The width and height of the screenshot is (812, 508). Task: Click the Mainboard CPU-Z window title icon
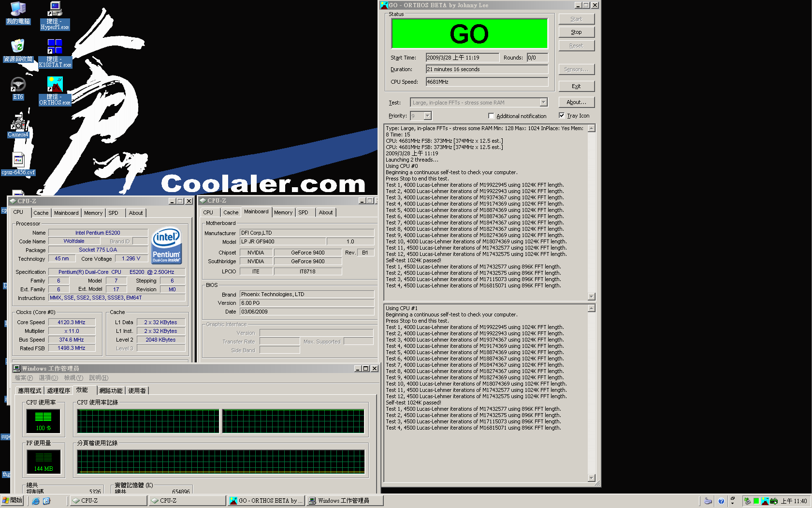(203, 200)
